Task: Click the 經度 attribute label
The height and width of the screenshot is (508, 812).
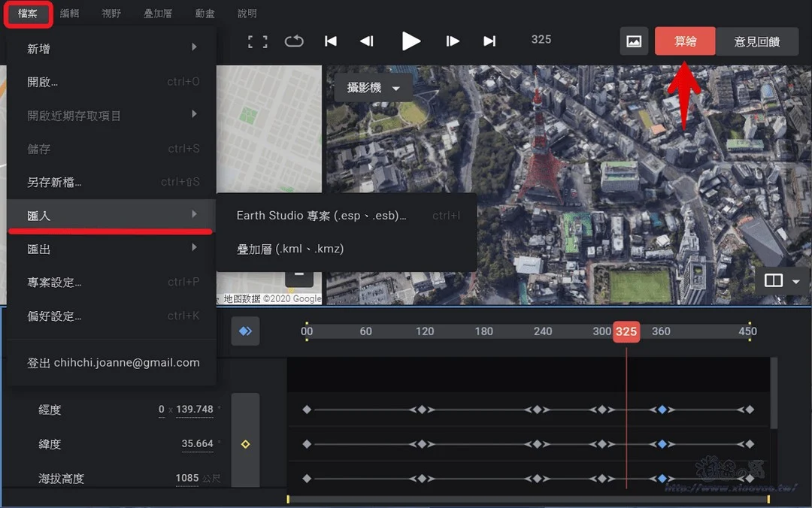Action: 50,410
